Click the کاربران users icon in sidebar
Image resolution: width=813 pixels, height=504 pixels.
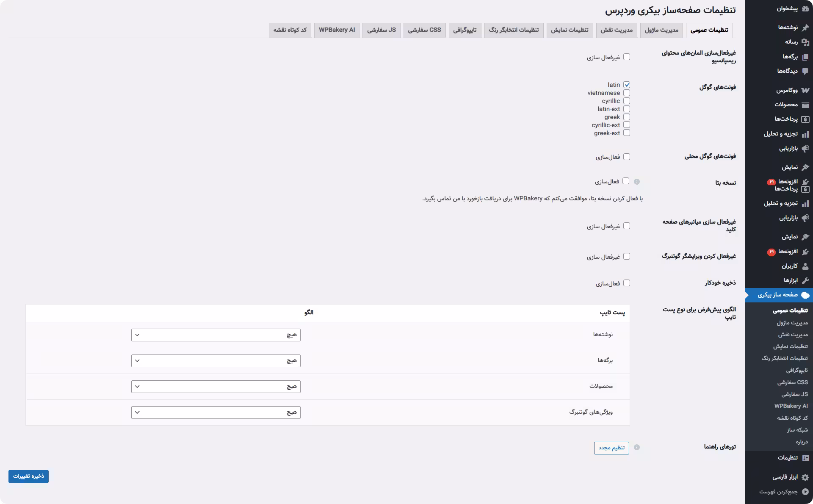click(805, 266)
